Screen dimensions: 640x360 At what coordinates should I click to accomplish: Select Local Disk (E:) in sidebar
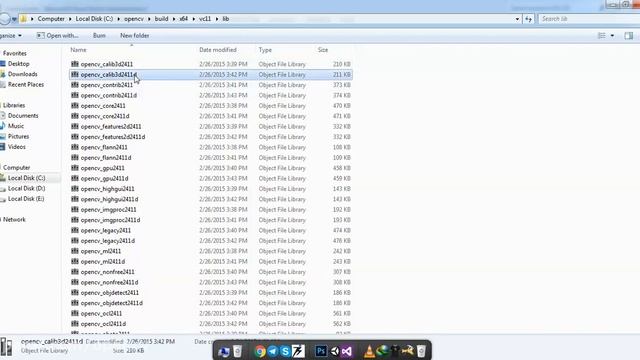coord(26,199)
